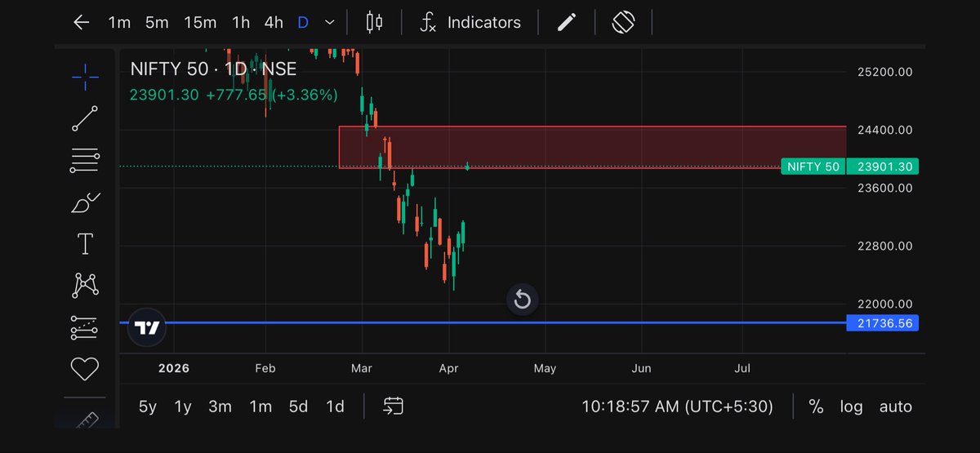Open the pencil drawing tools
The height and width of the screenshot is (453, 980).
[567, 23]
